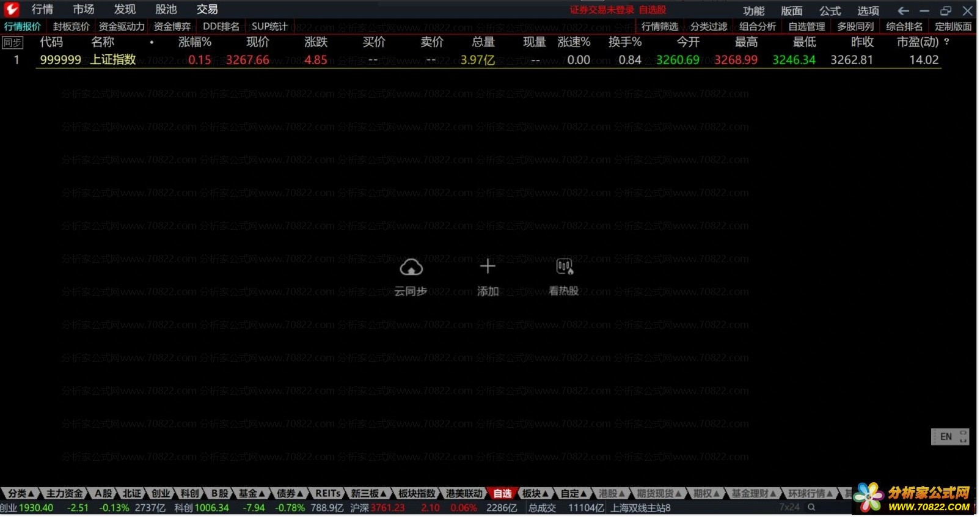This screenshot has height=517, width=980.
Task: Expand the 自定▲ bottom tab
Action: pyautogui.click(x=574, y=493)
